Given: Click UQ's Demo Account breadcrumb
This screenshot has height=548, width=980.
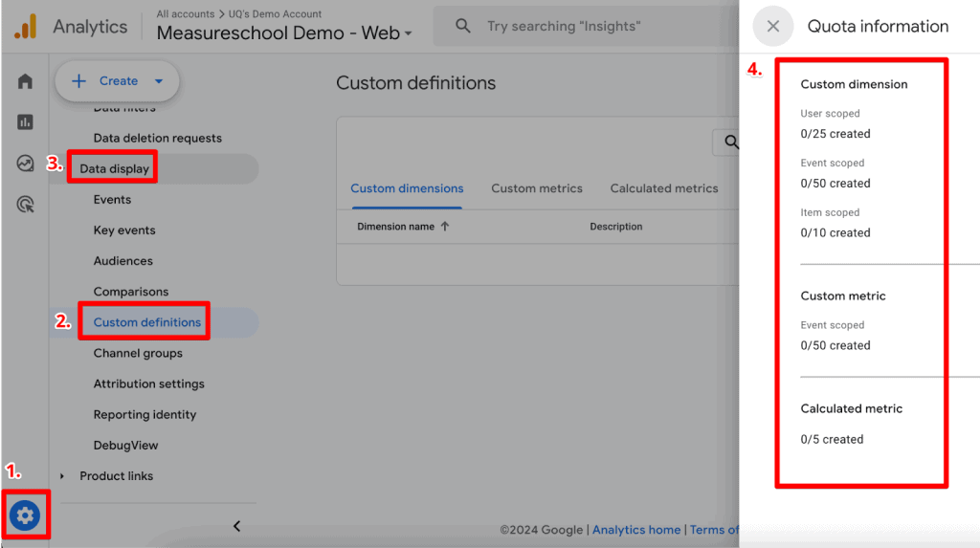Looking at the screenshot, I should coord(275,13).
